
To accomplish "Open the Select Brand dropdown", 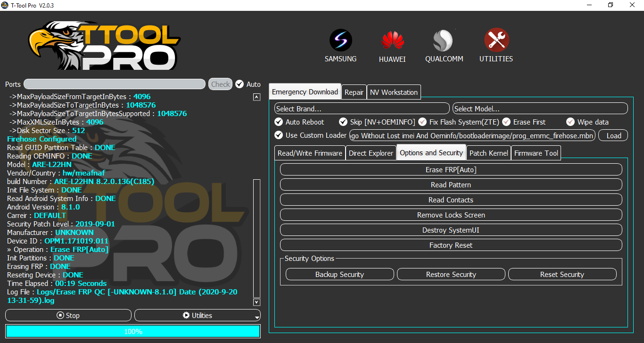I will pyautogui.click(x=362, y=109).
